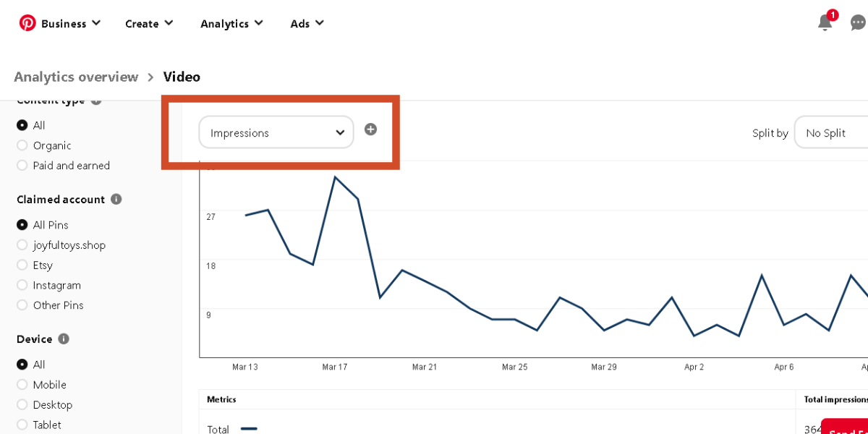Image resolution: width=868 pixels, height=434 pixels.
Task: Show info for Claimed account
Action: (x=116, y=199)
